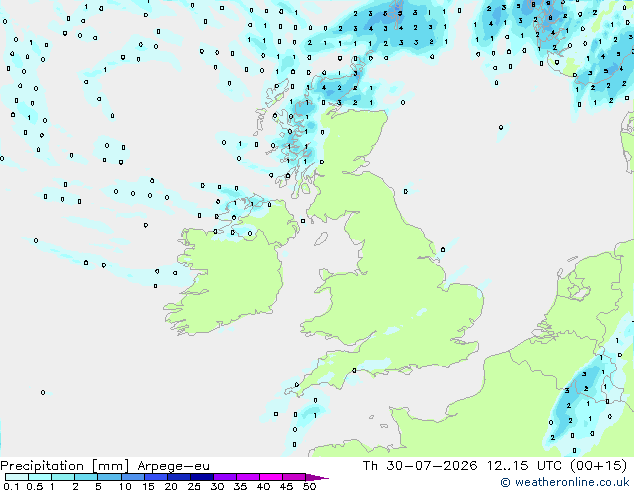Viewport: 634px width, 490px height.
Task: Click the '0.1' legend scale label
Action: pyautogui.click(x=11, y=486)
